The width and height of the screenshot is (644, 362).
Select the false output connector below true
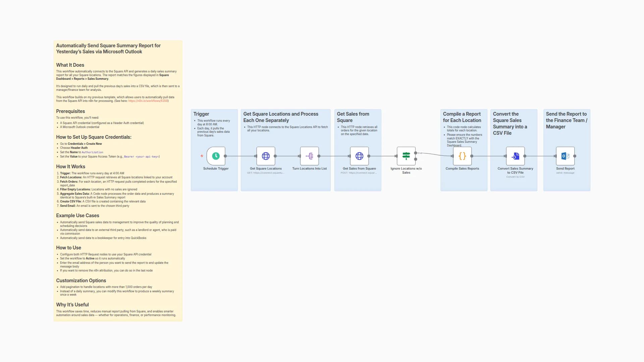point(416,159)
